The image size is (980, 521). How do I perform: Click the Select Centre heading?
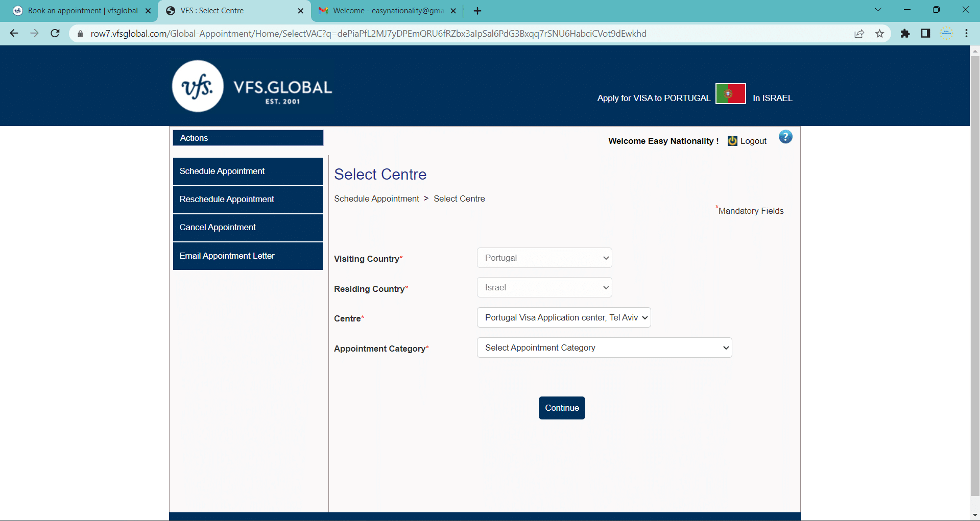click(x=380, y=175)
